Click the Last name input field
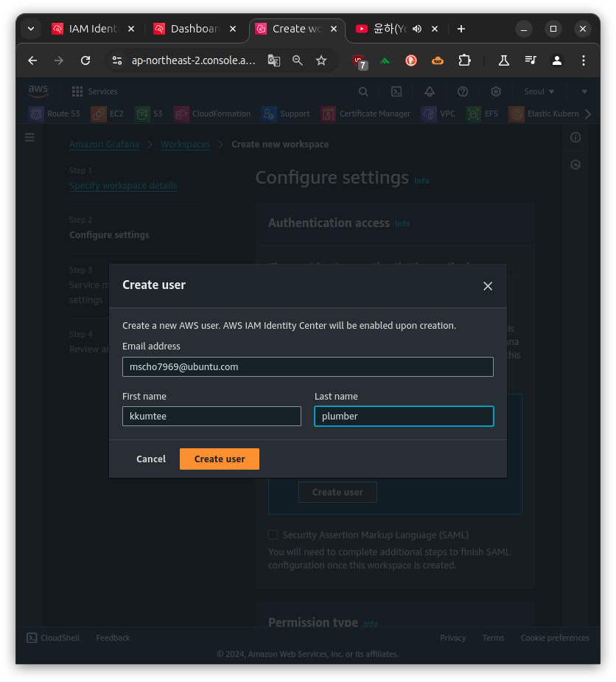616x682 pixels. pyautogui.click(x=404, y=416)
